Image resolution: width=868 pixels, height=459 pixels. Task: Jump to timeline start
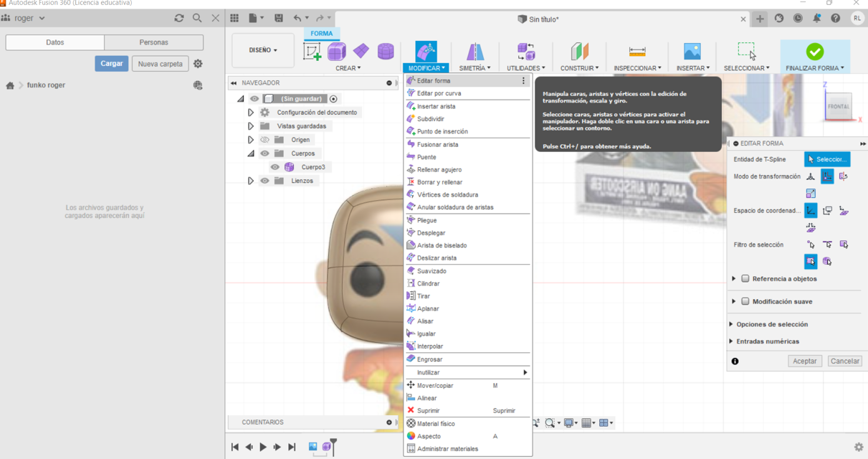click(x=234, y=447)
